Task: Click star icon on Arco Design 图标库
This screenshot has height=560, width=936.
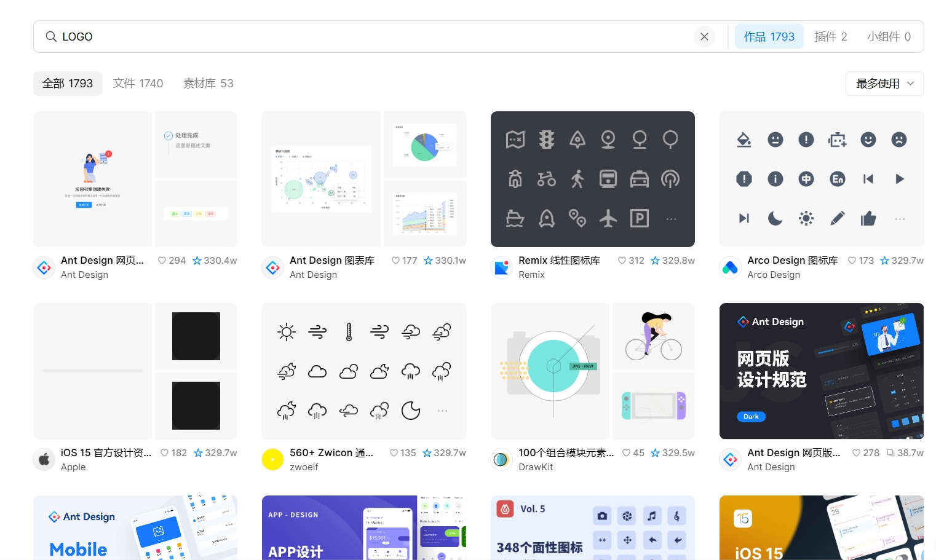Action: coord(885,261)
